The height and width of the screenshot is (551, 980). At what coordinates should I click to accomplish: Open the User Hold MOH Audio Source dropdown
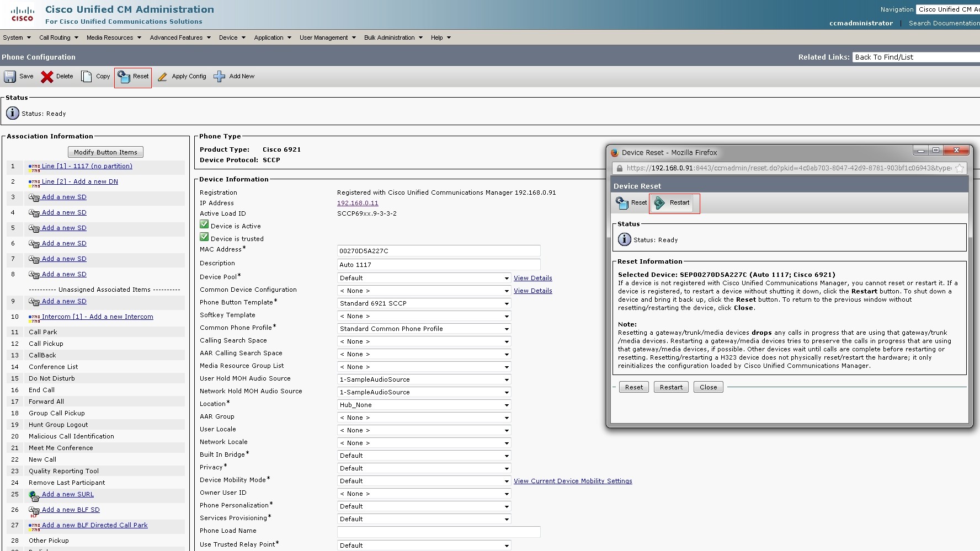click(x=424, y=379)
